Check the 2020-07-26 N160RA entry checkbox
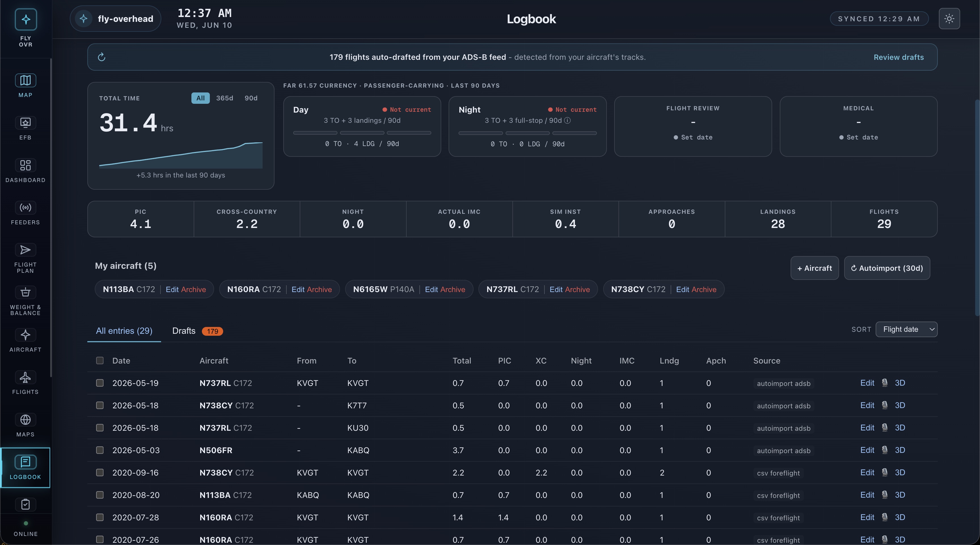Viewport: 980px width, 545px height. (100, 539)
